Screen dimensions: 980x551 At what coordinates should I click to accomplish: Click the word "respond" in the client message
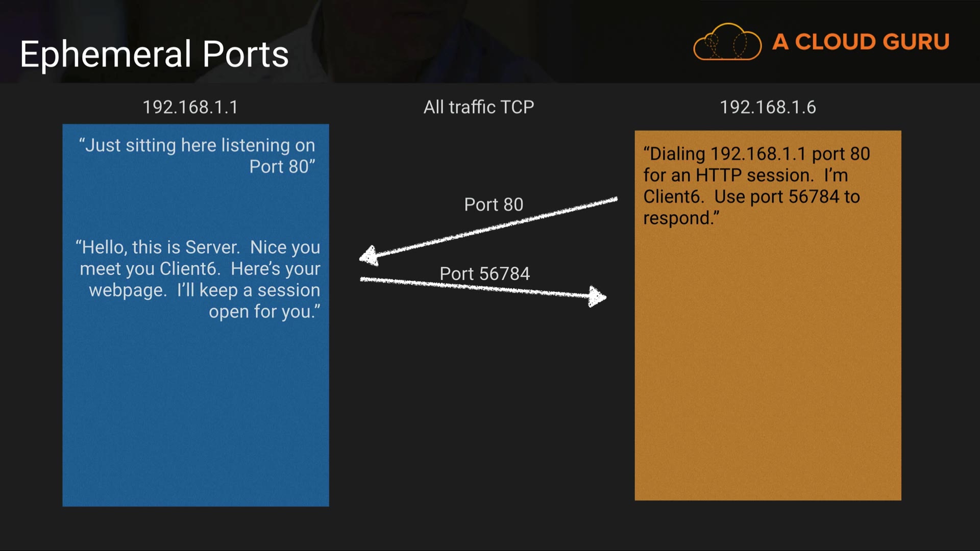pos(677,218)
